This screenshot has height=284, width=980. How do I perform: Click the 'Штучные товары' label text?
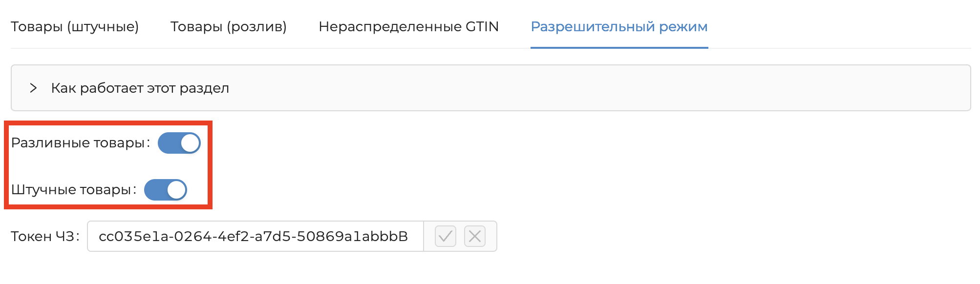click(71, 190)
